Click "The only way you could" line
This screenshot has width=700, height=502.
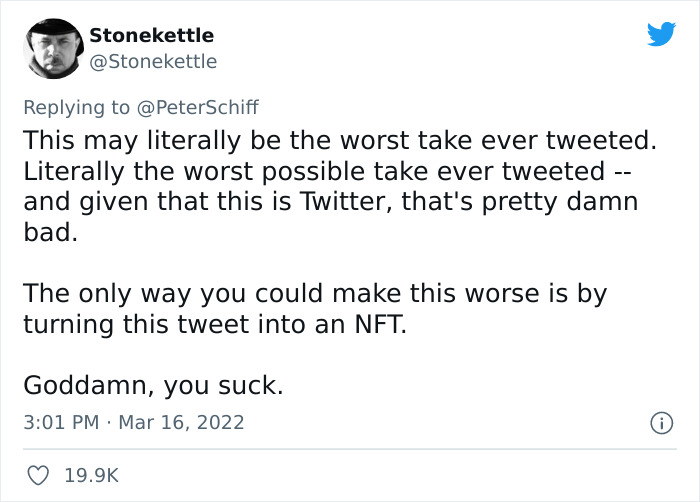coord(315,293)
